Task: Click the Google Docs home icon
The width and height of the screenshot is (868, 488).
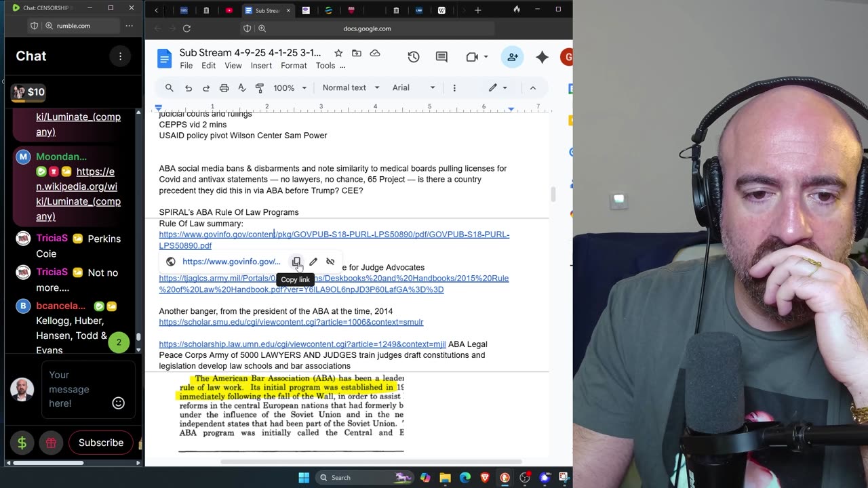Action: click(165, 58)
